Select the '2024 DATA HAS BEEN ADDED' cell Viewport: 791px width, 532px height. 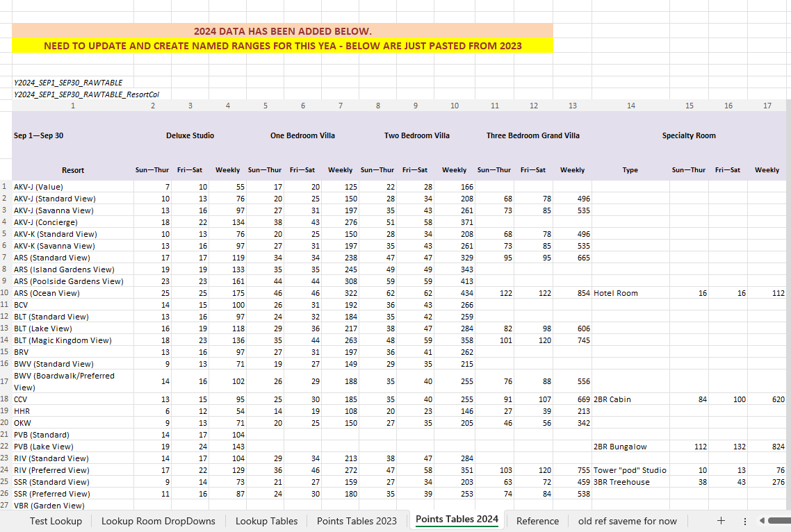pyautogui.click(x=282, y=31)
